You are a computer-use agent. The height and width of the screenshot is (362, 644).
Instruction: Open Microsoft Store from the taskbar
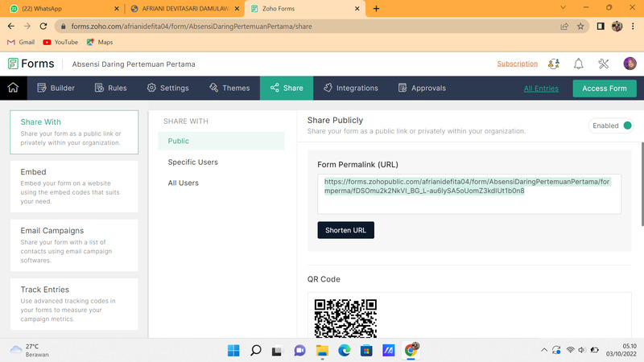(366, 350)
